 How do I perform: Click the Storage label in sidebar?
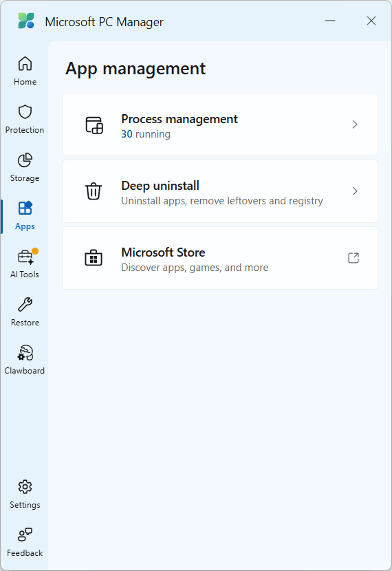24,178
